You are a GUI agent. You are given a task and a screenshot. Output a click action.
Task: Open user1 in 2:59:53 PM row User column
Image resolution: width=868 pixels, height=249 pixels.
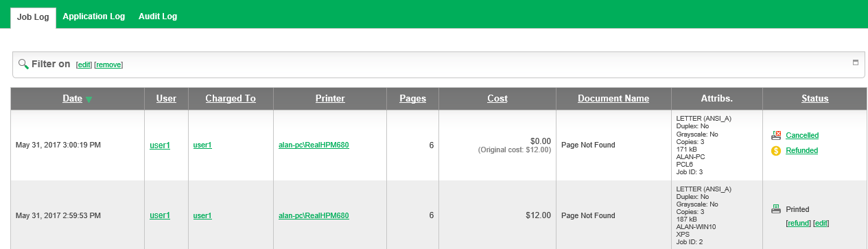[x=160, y=215]
